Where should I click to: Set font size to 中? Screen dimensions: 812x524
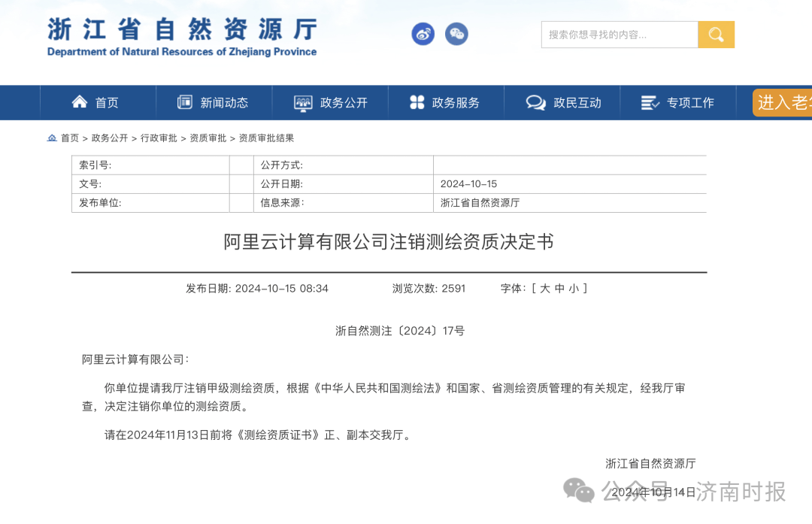(559, 289)
